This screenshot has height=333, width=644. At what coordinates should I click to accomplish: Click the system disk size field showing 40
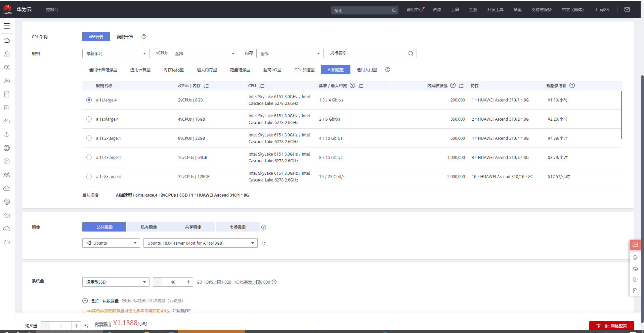point(173,282)
